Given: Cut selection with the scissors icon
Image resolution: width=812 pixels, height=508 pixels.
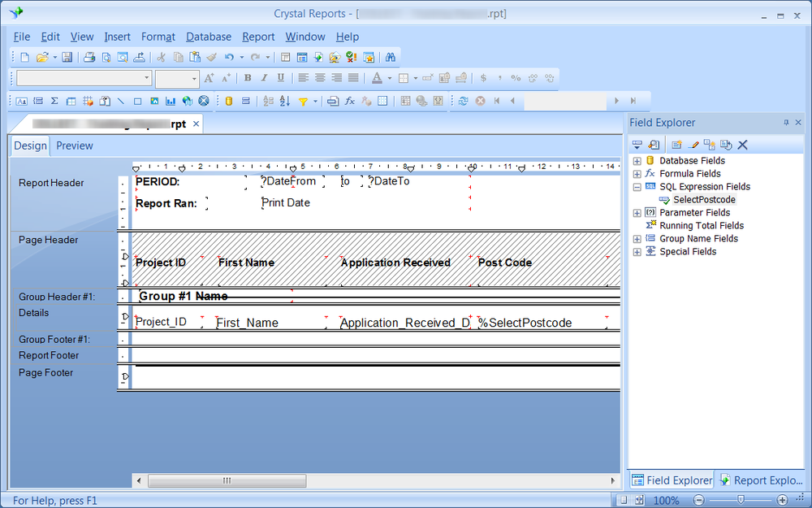Looking at the screenshot, I should click(x=161, y=58).
